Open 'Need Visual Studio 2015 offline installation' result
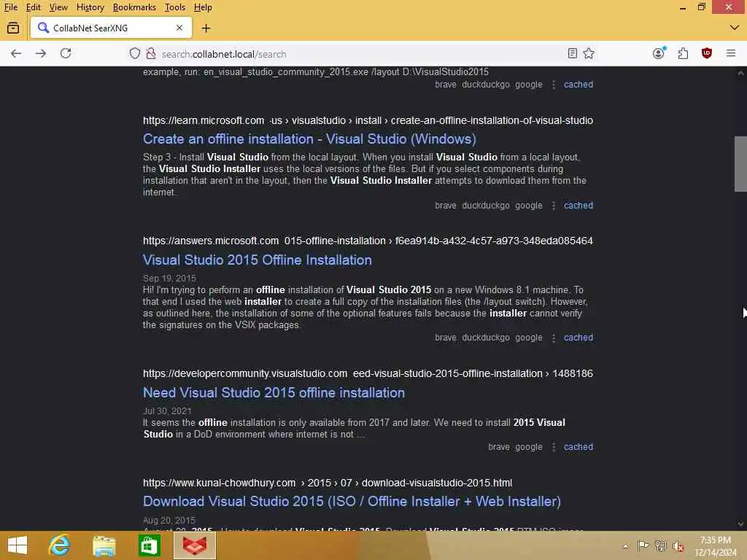Image resolution: width=747 pixels, height=560 pixels. (274, 393)
